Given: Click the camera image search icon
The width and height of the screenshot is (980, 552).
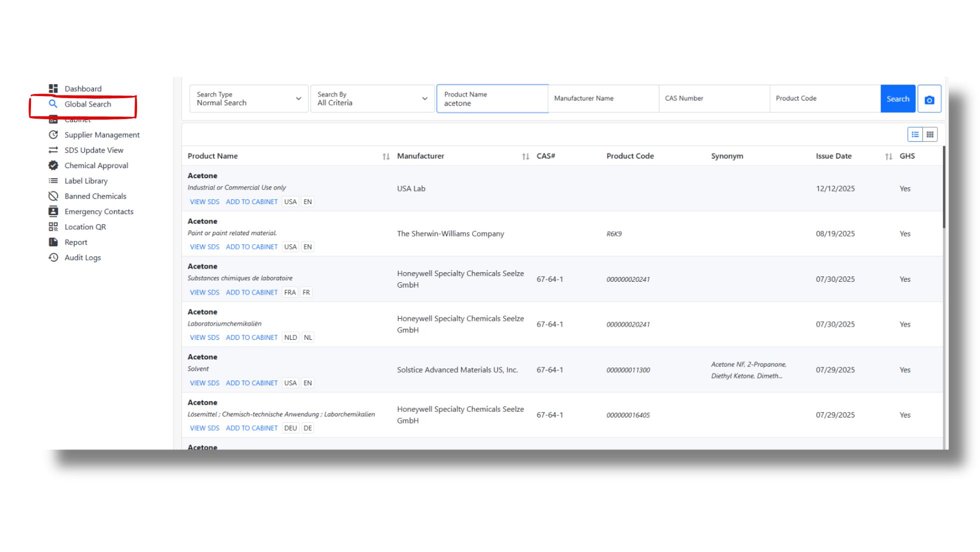Looking at the screenshot, I should [x=929, y=99].
